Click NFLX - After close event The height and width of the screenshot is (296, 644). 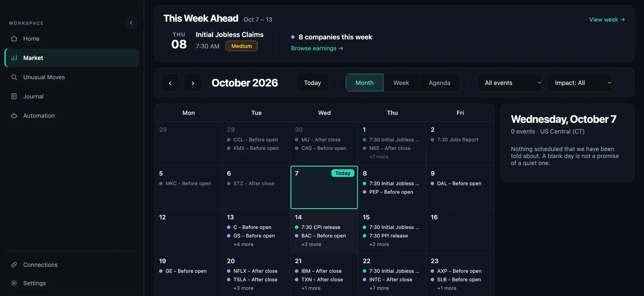point(252,271)
